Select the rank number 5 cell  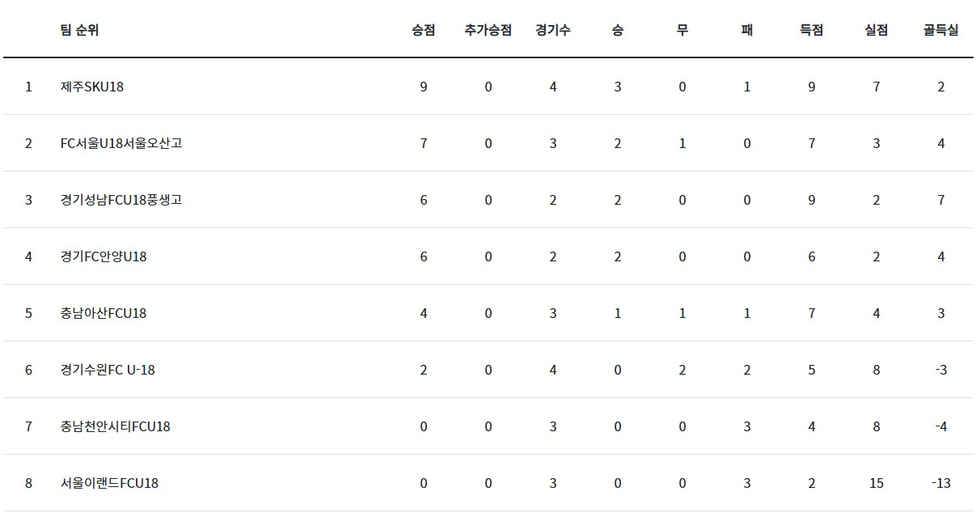click(x=28, y=313)
